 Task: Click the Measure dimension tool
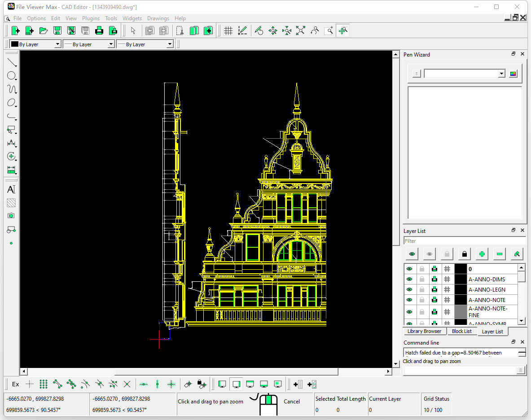coord(11,170)
